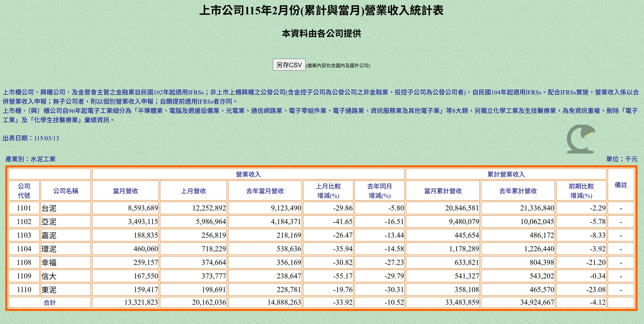
Task: Click the 當月營收 column header
Action: [126, 191]
